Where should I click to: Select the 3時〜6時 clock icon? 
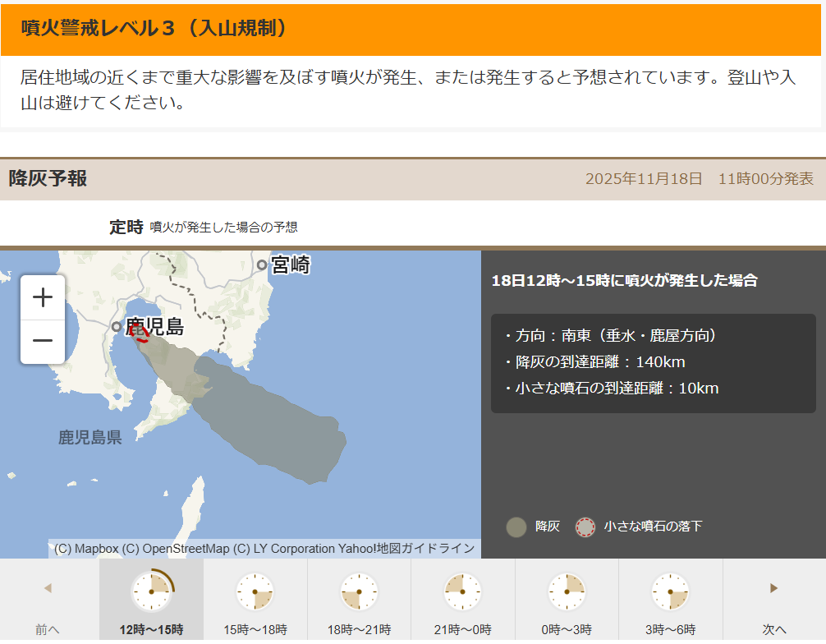(671, 591)
